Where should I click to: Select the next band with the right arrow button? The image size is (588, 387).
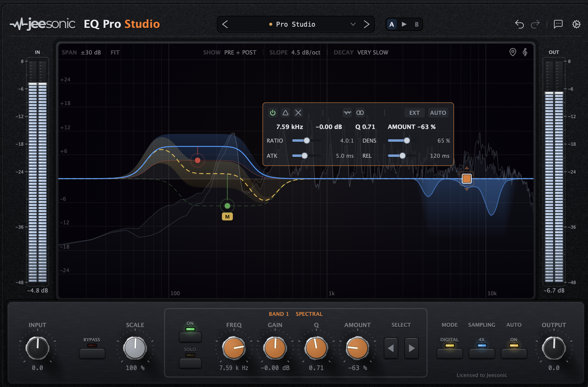411,348
